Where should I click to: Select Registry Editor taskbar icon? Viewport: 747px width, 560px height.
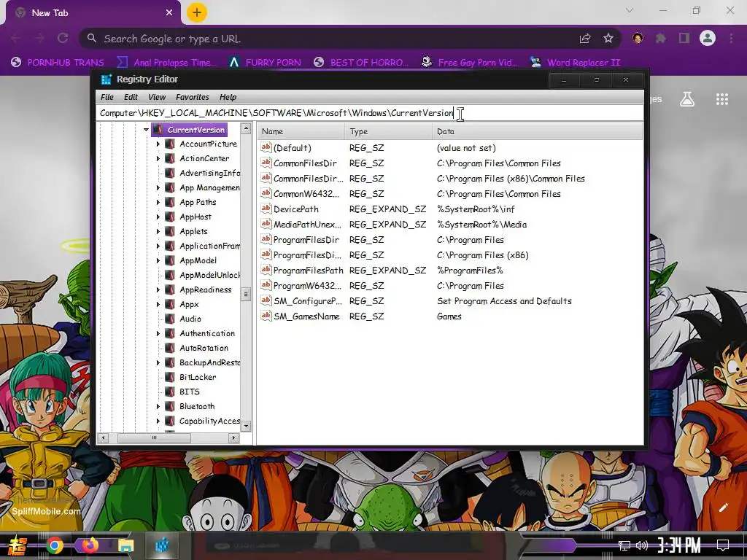[x=162, y=545]
